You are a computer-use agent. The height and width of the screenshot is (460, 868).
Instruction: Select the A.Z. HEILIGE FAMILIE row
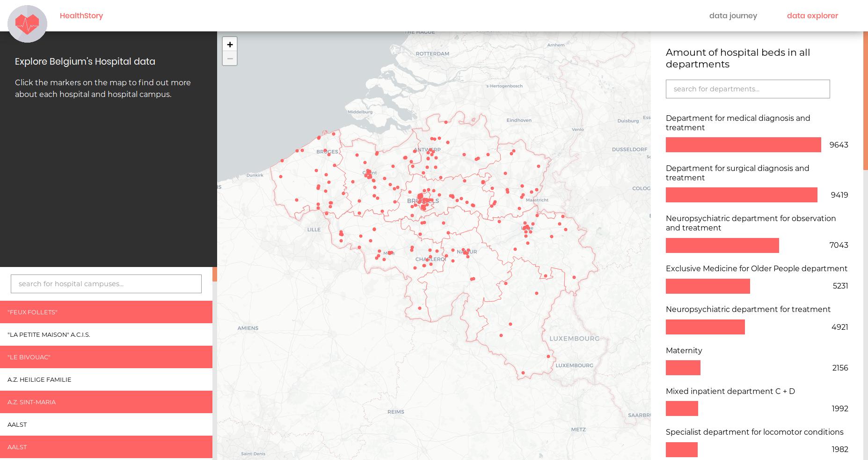pos(106,379)
